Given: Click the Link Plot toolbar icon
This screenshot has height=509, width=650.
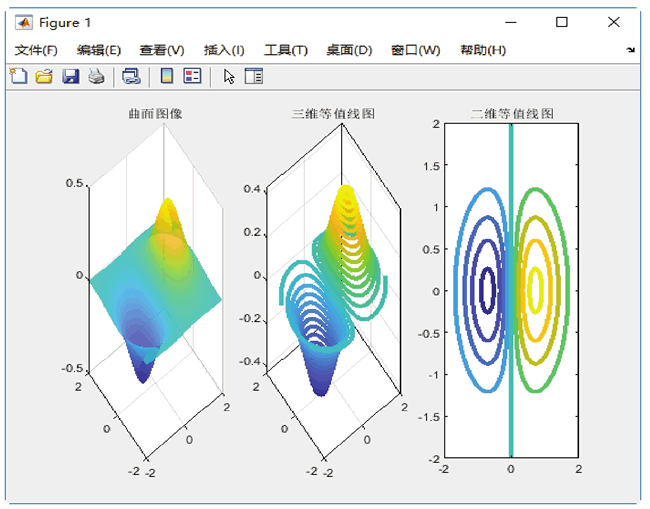Looking at the screenshot, I should coord(131,76).
